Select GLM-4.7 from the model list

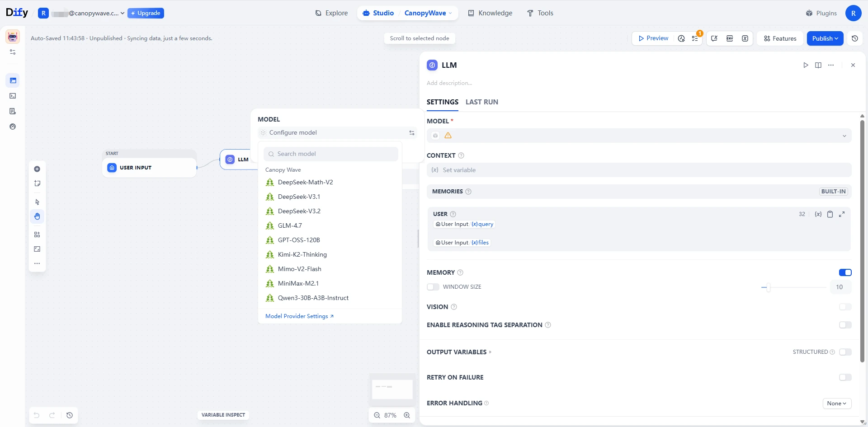tap(290, 225)
